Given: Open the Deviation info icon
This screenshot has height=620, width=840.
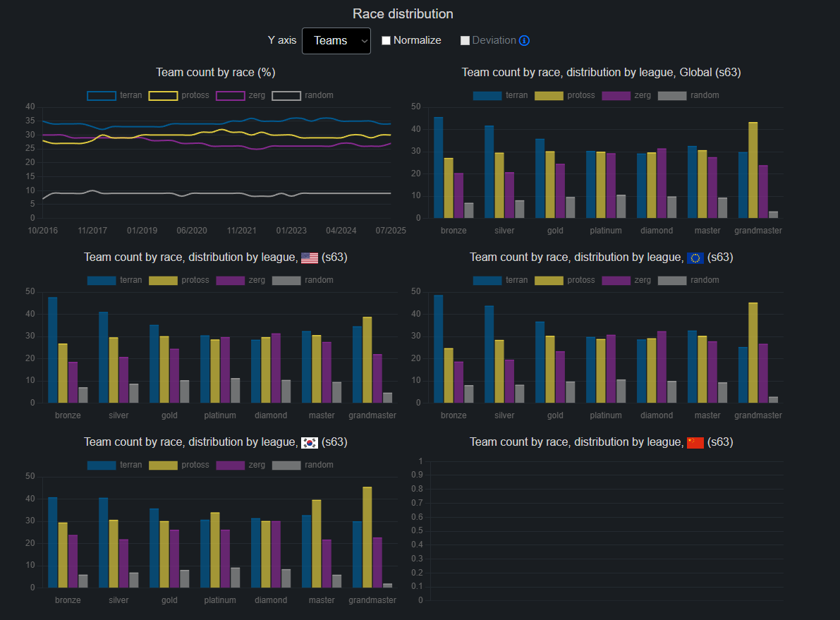Looking at the screenshot, I should click(525, 41).
